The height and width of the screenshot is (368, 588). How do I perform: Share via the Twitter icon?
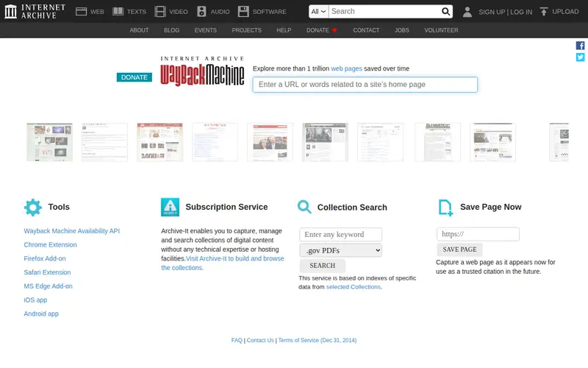point(580,57)
